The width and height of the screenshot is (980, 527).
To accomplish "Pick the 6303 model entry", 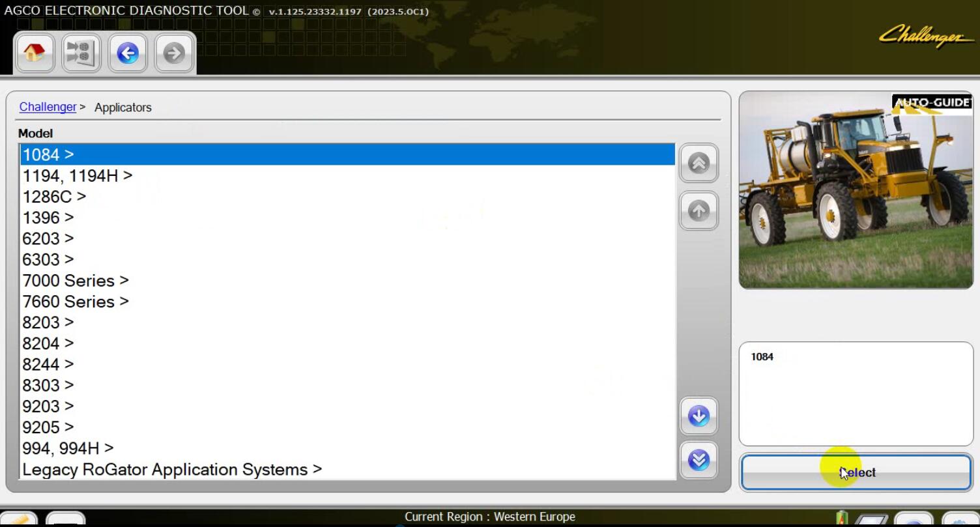I will [347, 259].
